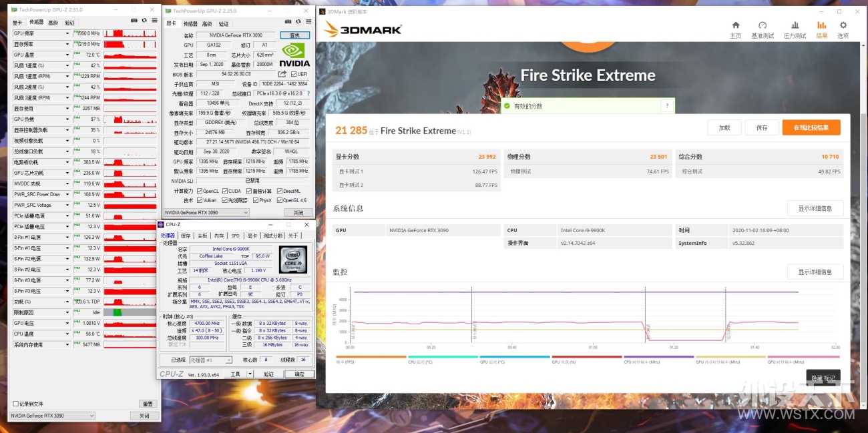This screenshot has height=433, width=868.
Task: Click the NVIDIA logo in GPU-Z
Action: pos(294,55)
